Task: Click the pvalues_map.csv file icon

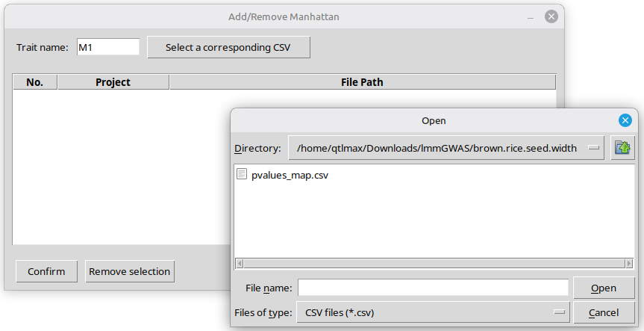Action: [242, 175]
